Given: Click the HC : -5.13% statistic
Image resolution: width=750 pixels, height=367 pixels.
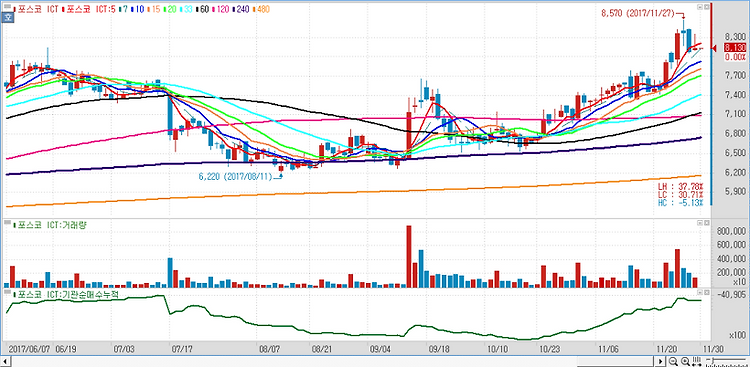Looking at the screenshot, I should [680, 203].
